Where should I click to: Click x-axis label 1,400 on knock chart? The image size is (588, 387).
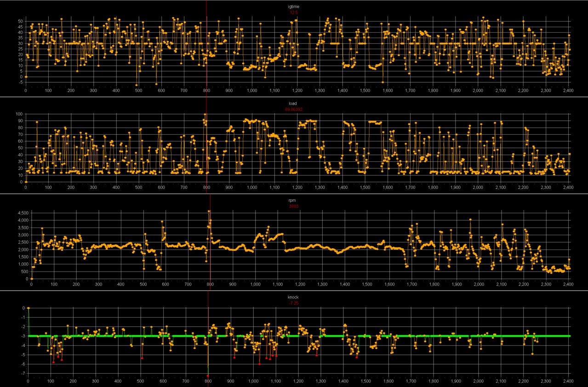click(x=343, y=381)
